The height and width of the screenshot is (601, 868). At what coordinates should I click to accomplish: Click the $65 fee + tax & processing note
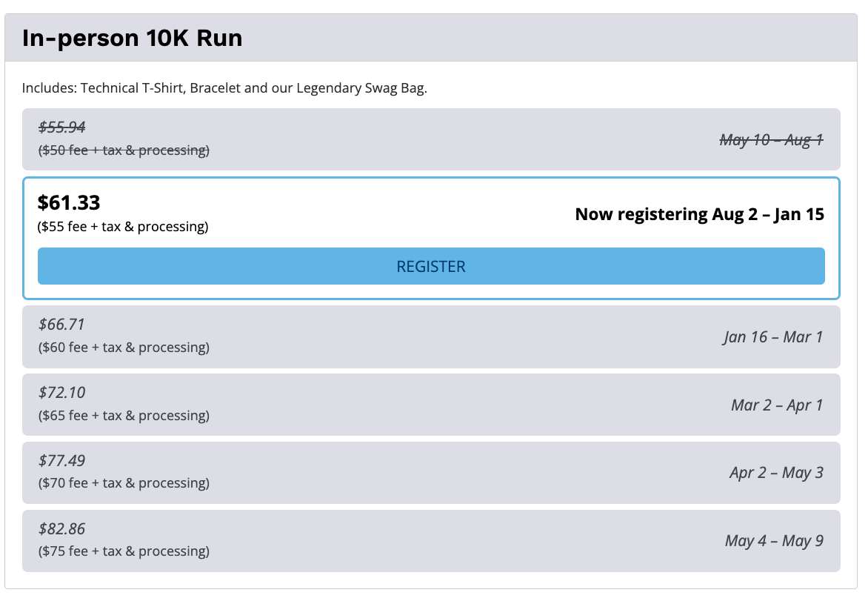click(x=124, y=416)
